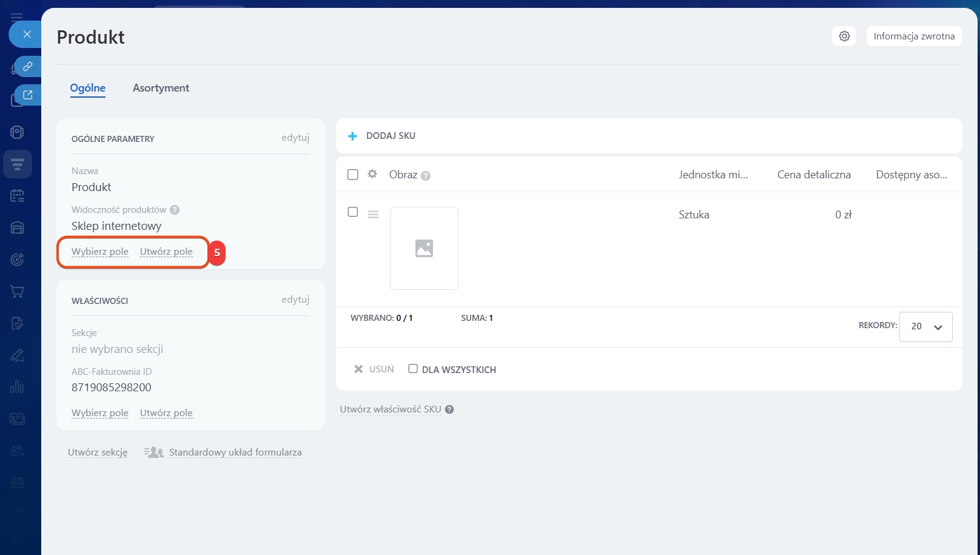
Task: Open the settings gear next to Informacja zwrotna
Action: point(844,36)
